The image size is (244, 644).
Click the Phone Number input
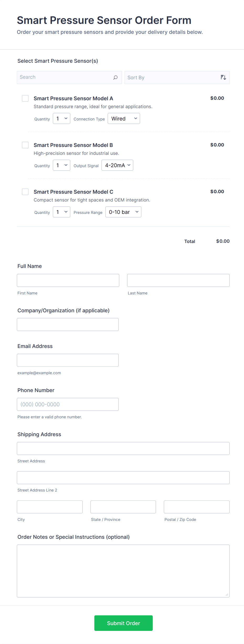68,404
